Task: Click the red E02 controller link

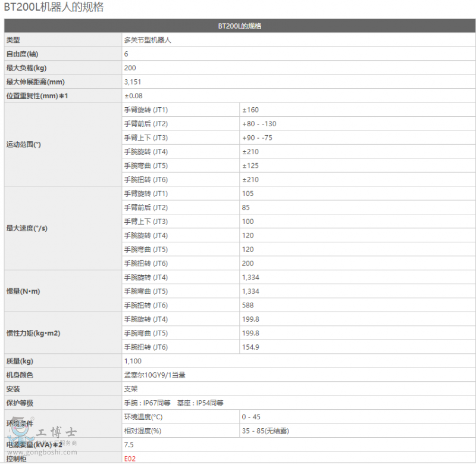Action: tap(130, 459)
